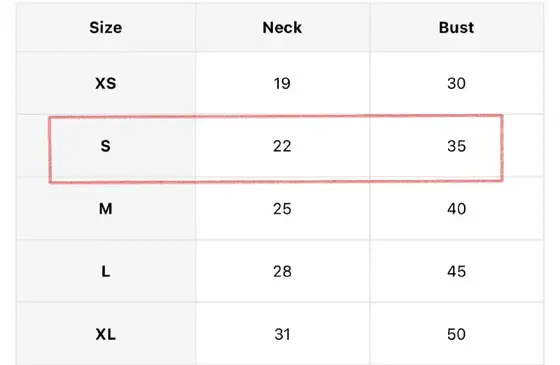This screenshot has height=365, width=560.
Task: Select the XS size row label
Action: pos(106,83)
